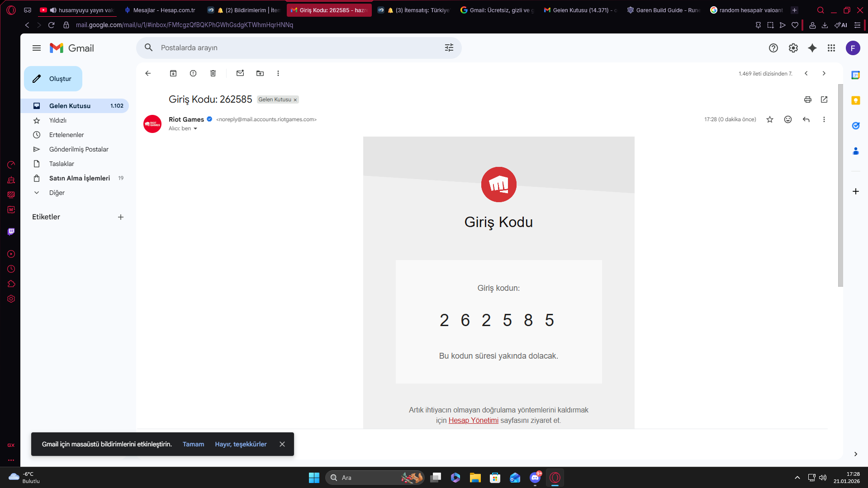Expand recipient details next to Alıcı: ben

pyautogui.click(x=195, y=128)
